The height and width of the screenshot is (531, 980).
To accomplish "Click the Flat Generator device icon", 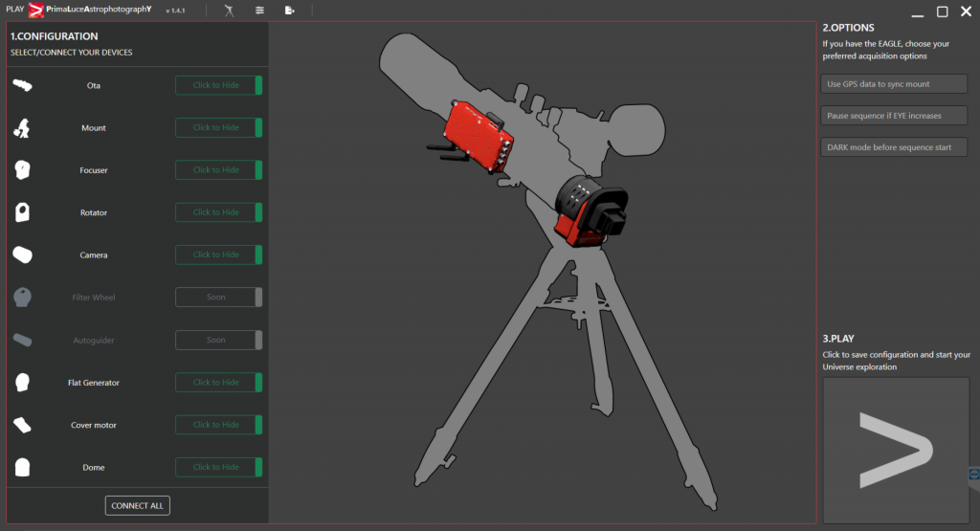I will pos(23,383).
